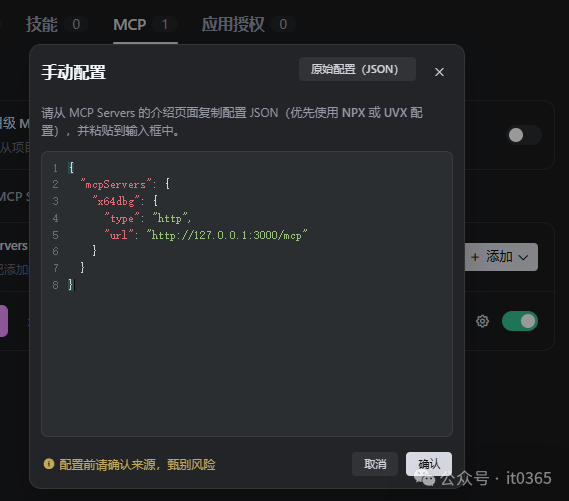Toggle the green MCP server switch off
The image size is (569, 501).
(x=520, y=321)
